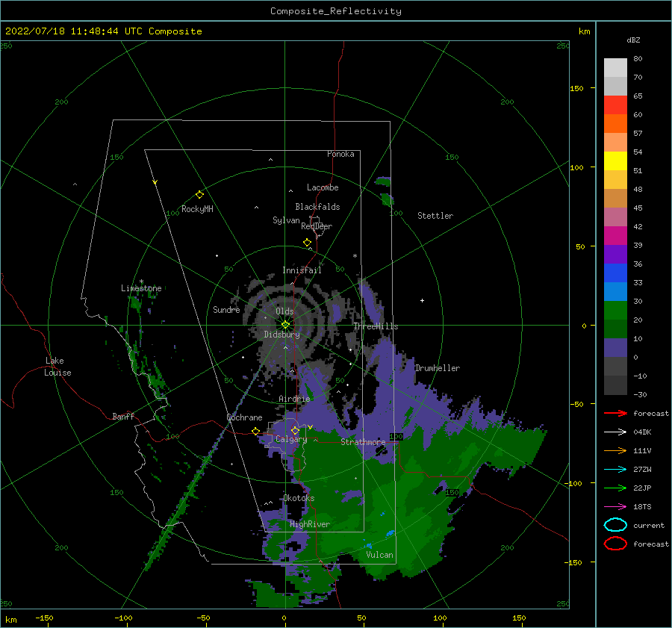672x628 pixels.
Task: Click the Sylvan label
Action: click(x=286, y=220)
